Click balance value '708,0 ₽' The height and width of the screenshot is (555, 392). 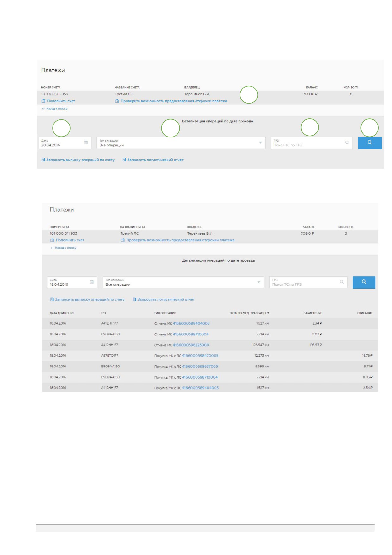pyautogui.click(x=308, y=233)
